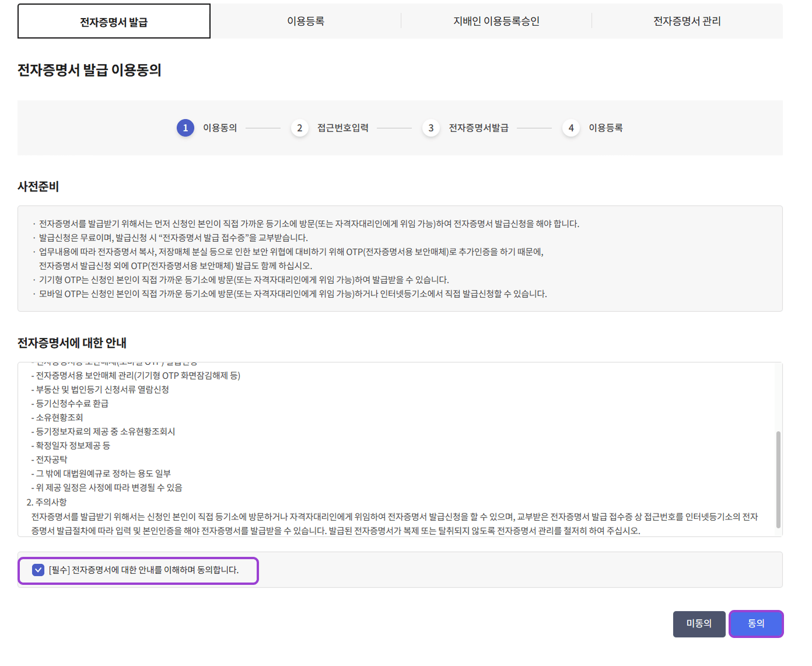Screen dimensions: 812x666
Task: Click step 1 circle for 이용동의
Action: click(185, 128)
